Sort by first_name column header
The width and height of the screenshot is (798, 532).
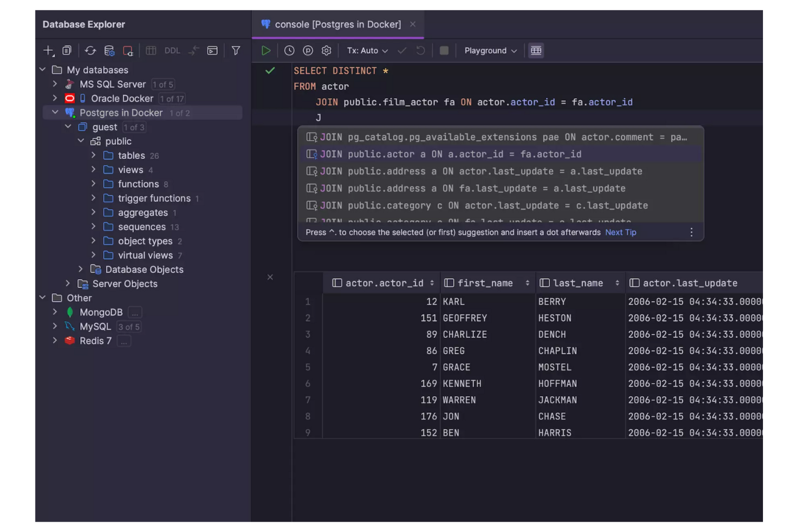click(x=487, y=283)
